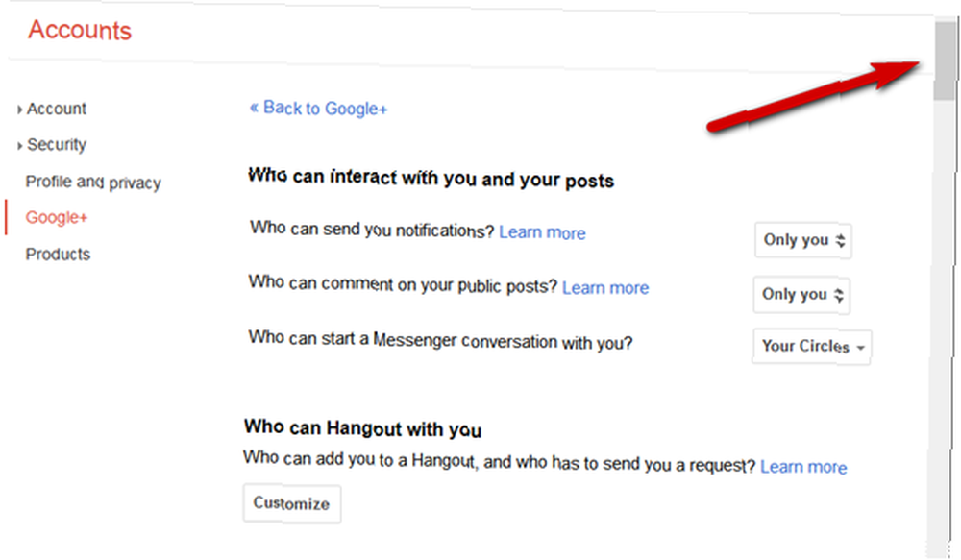
Task: Open Learn more about Hangout requests
Action: (803, 467)
